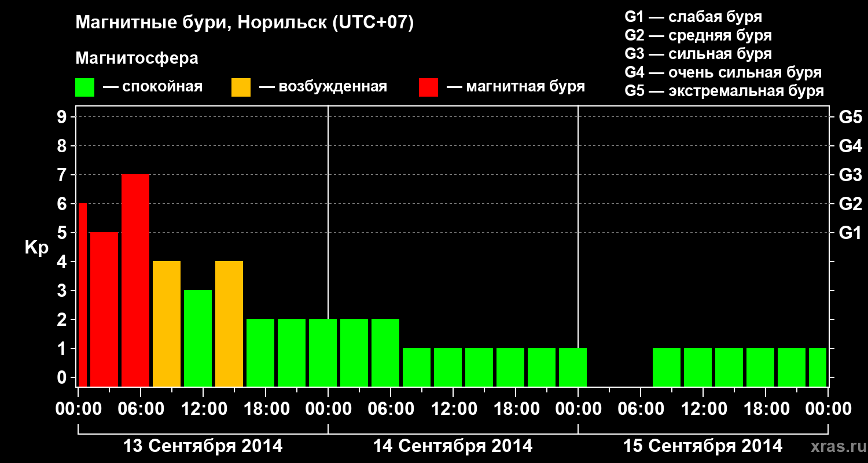Click the '— магнитная буря' legend label
The height and width of the screenshot is (463, 868).
516,87
